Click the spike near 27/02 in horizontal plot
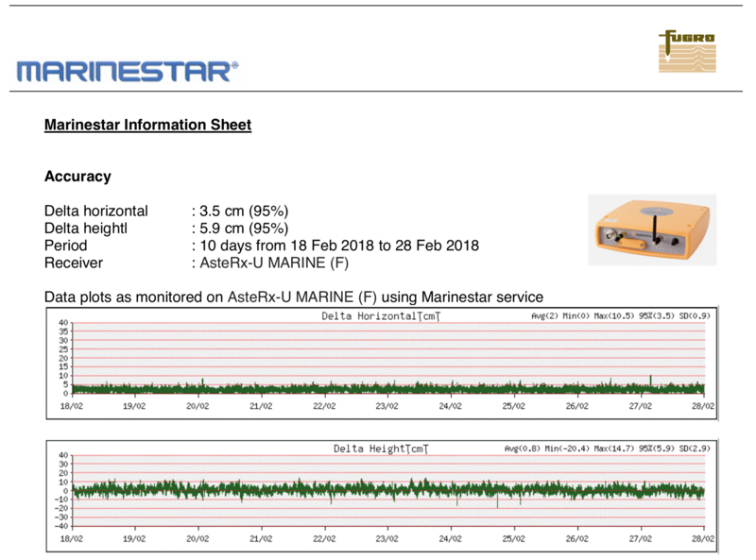The width and height of the screenshot is (756, 560). pos(651,381)
